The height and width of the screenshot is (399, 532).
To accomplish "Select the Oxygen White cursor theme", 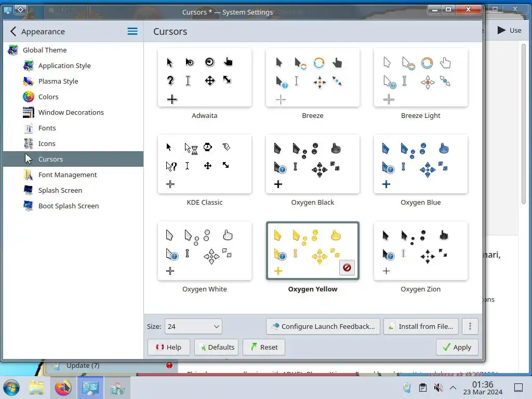I will (x=205, y=251).
